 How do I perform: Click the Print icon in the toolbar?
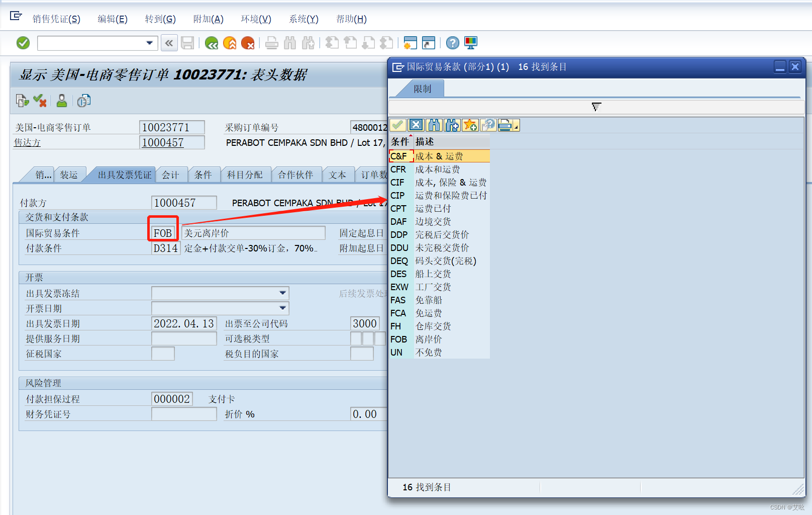click(272, 43)
